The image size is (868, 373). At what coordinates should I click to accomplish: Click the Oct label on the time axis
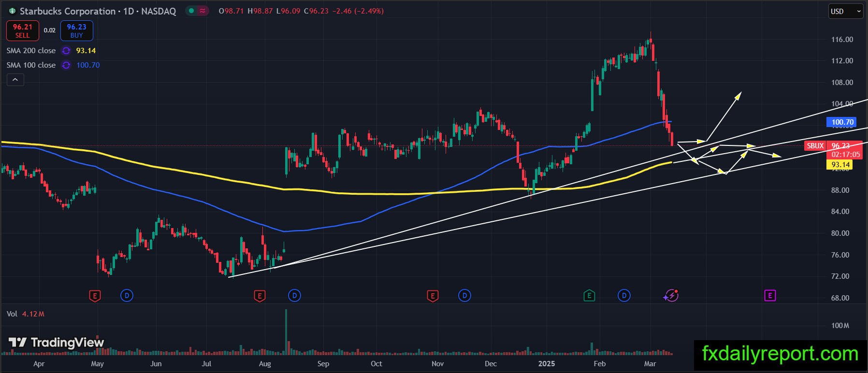(x=376, y=364)
